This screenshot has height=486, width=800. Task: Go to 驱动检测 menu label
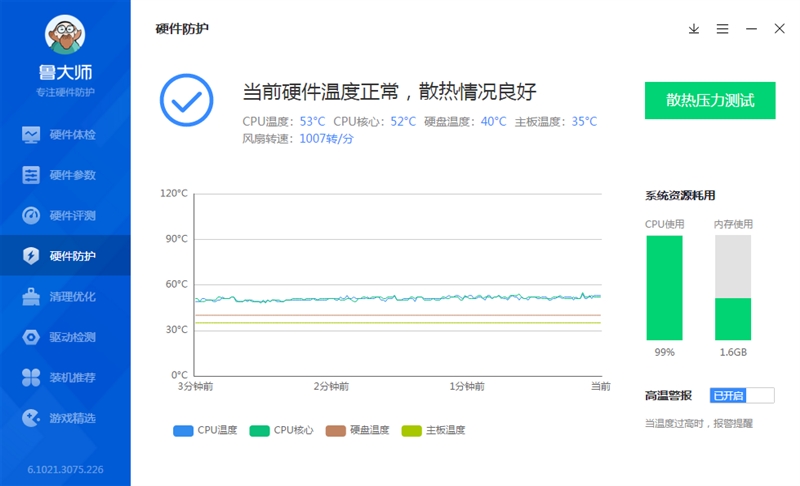pos(72,337)
